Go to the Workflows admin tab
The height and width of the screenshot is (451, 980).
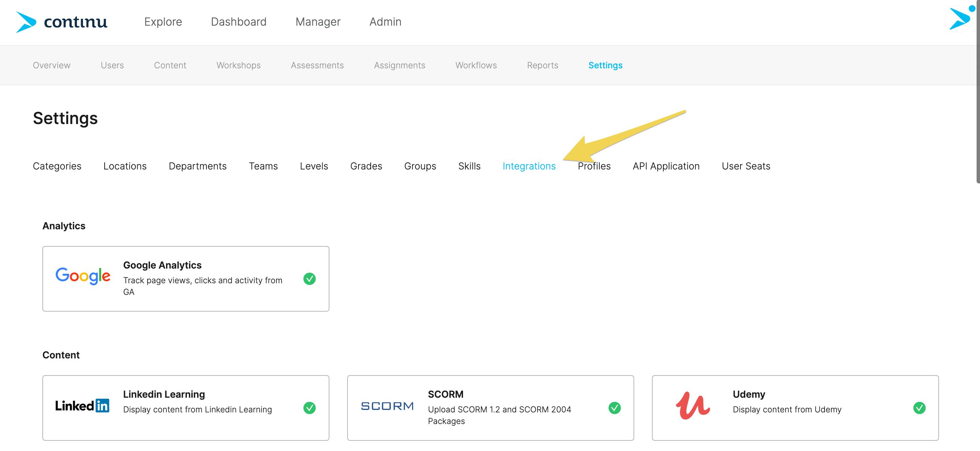pos(476,65)
